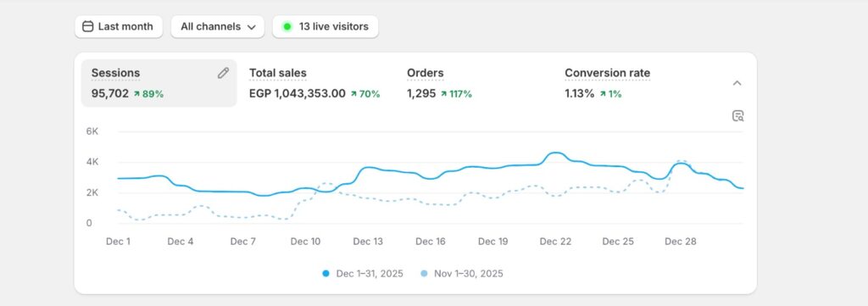Click the Dec 7 axis label

243,242
